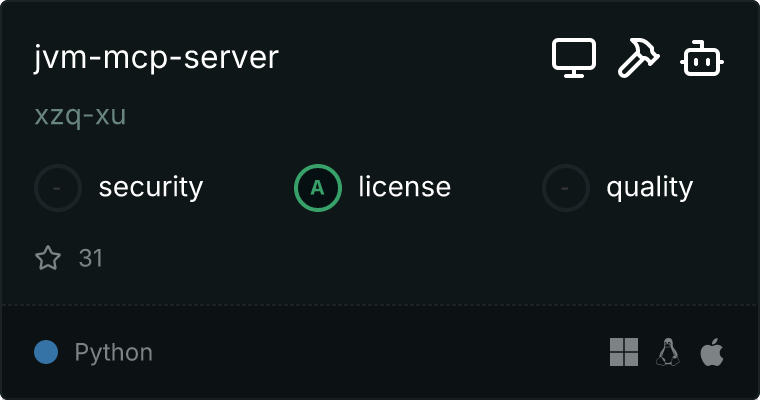Screen dimensions: 760x400
Task: Click the Windows platform icon
Action: click(x=624, y=352)
